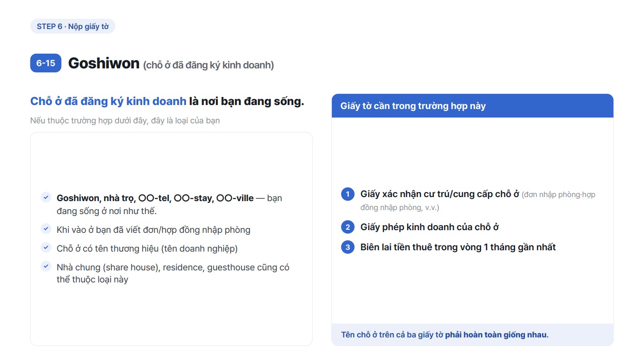The image size is (644, 362).
Task: Click the number 2 circle badge
Action: (347, 227)
